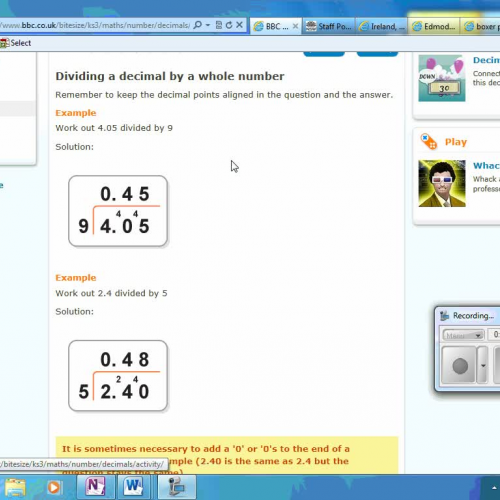Close the BBC tab
This screenshot has width=500, height=500.
[295, 26]
